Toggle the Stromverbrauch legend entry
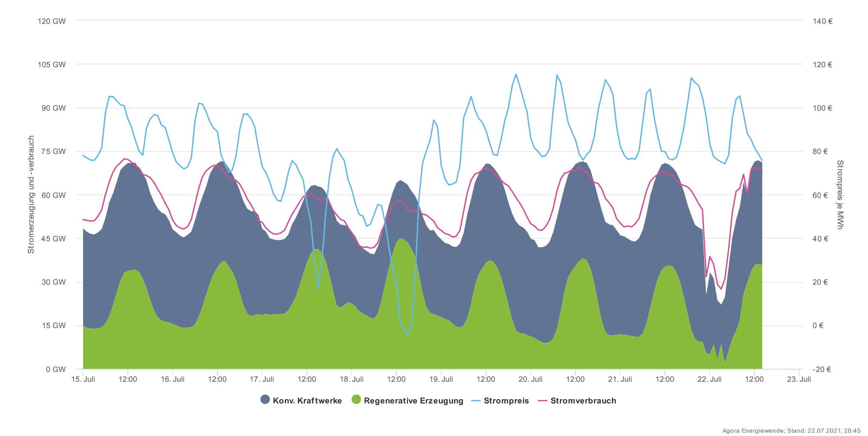This screenshot has height=436, width=868. click(x=577, y=401)
